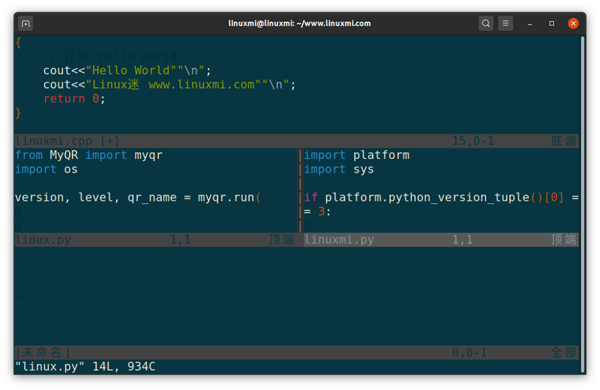Click the [未命名] status line
This screenshot has width=600, height=390.
(297, 352)
